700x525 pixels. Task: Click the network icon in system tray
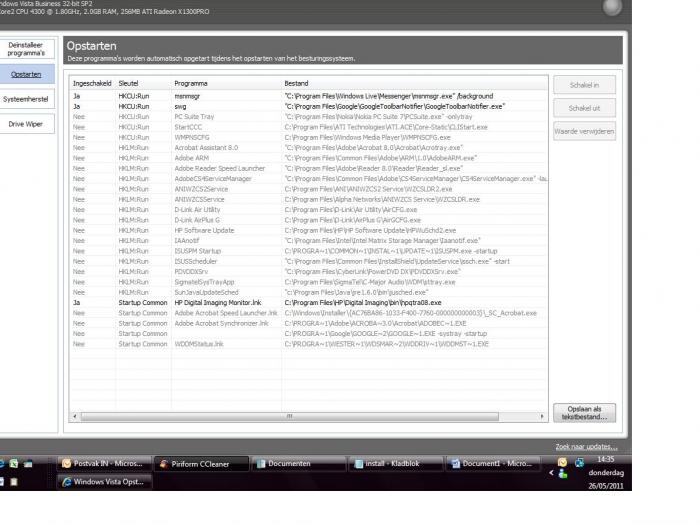pos(579,462)
